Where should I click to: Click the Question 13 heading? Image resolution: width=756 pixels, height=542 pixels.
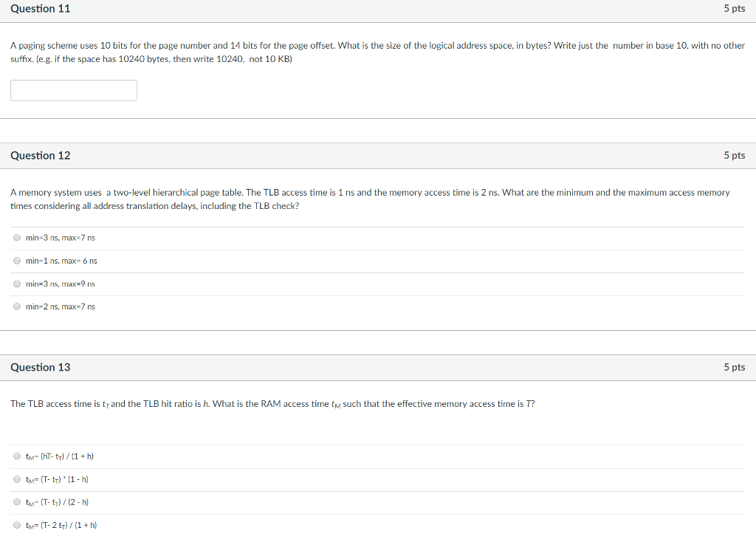[41, 367]
